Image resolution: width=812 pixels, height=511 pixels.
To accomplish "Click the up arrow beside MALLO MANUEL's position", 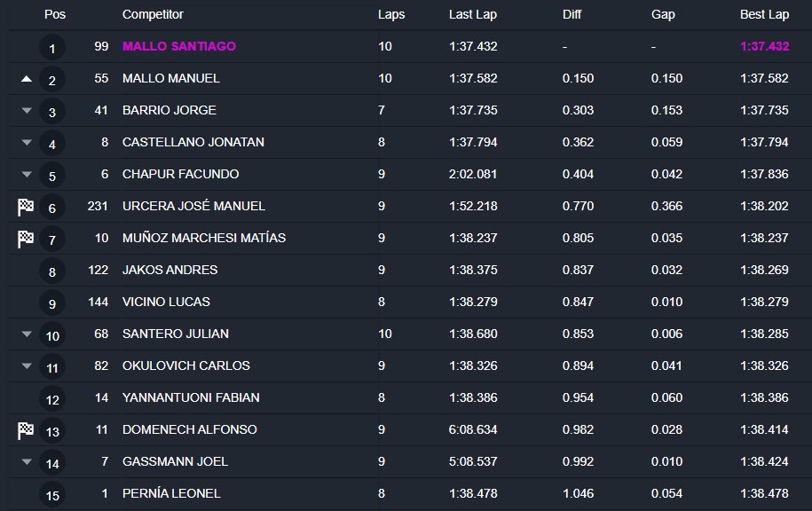I will 27,79.
